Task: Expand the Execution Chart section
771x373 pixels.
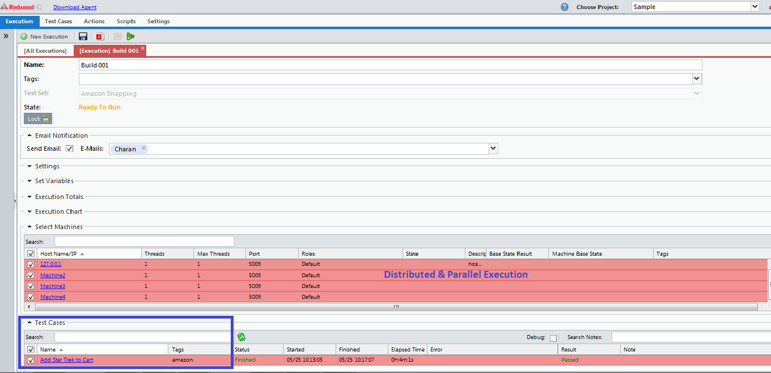Action: (x=30, y=211)
